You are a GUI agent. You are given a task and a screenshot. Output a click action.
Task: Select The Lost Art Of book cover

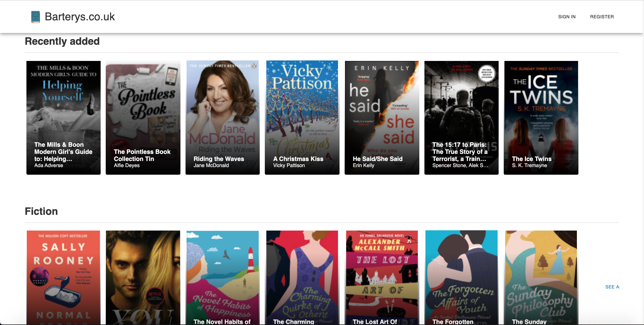pyautogui.click(x=382, y=277)
